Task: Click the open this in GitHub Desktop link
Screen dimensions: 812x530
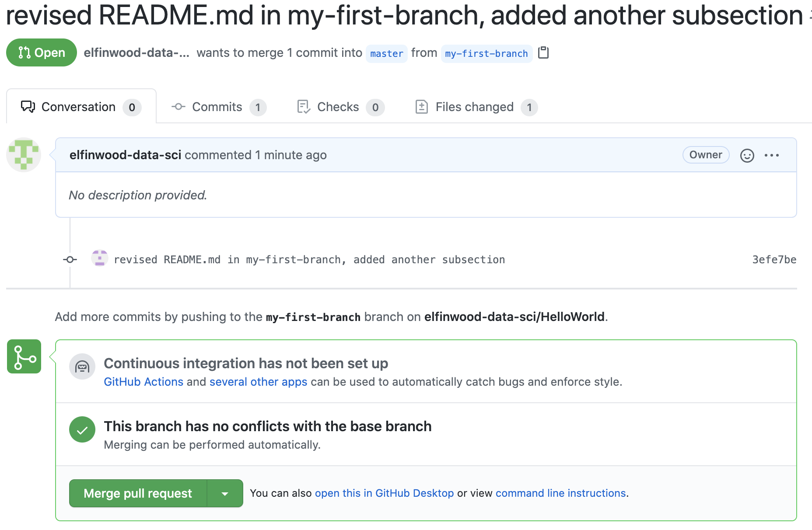Action: coord(384,493)
